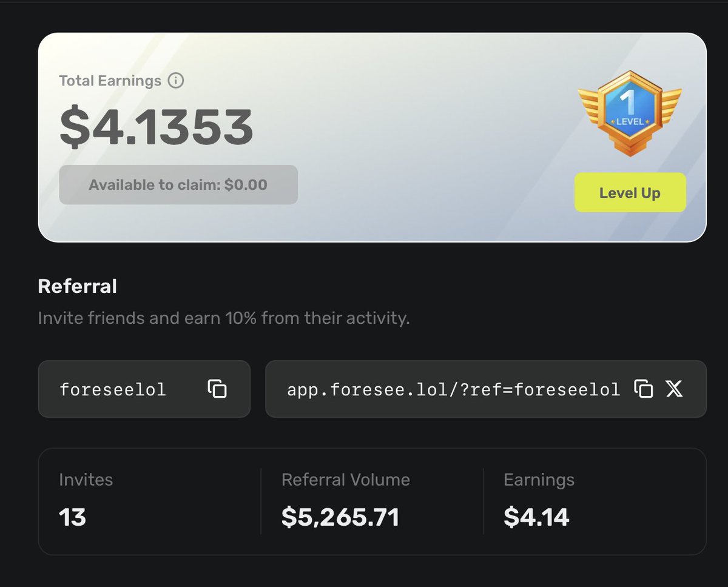Click the Invite friends and earn 10% description

(224, 318)
